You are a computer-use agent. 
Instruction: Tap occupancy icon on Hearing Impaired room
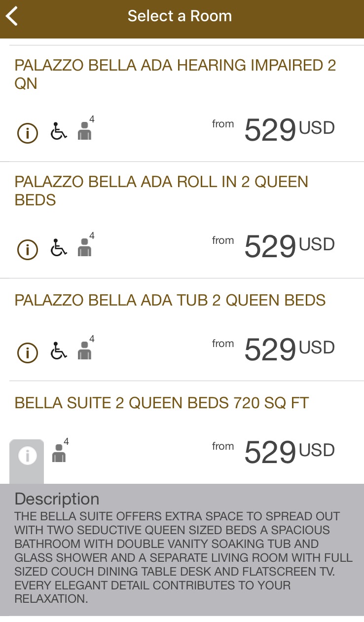(x=85, y=131)
